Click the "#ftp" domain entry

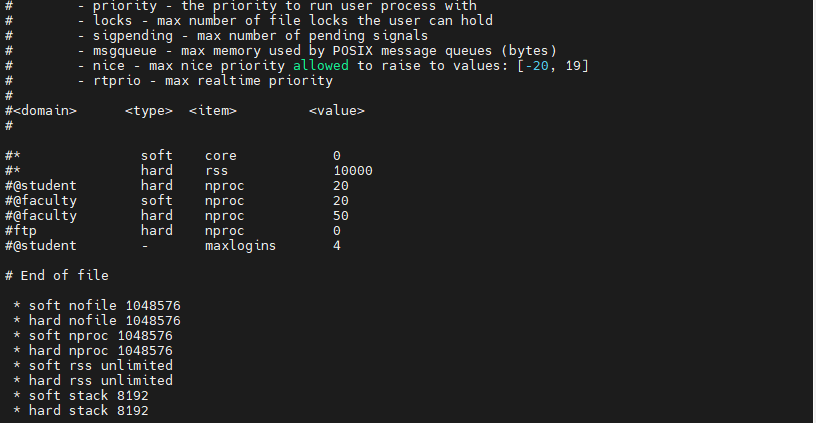pos(21,231)
